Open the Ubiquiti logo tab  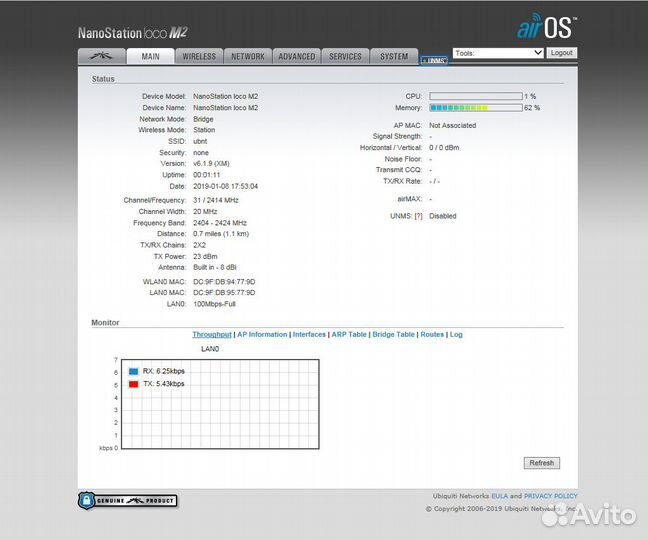pos(102,56)
